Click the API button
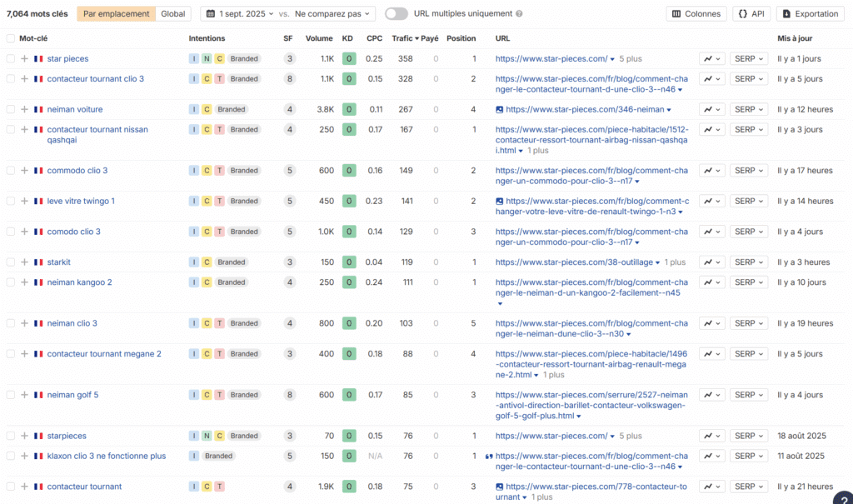Image resolution: width=853 pixels, height=504 pixels. [751, 13]
